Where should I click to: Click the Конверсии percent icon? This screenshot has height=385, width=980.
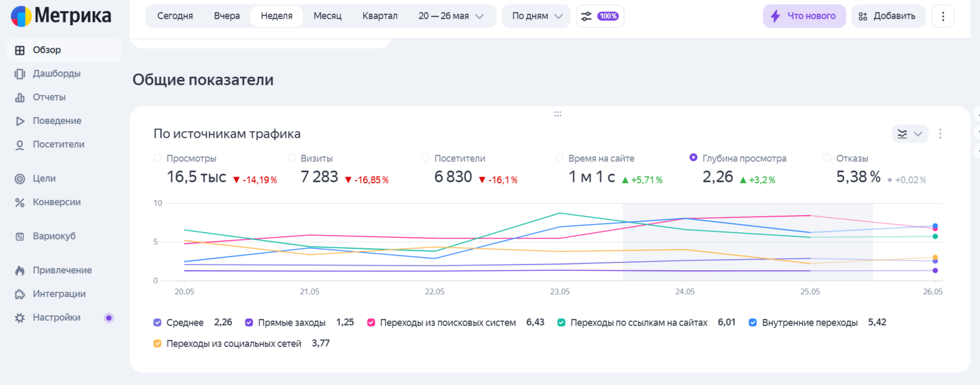20,202
